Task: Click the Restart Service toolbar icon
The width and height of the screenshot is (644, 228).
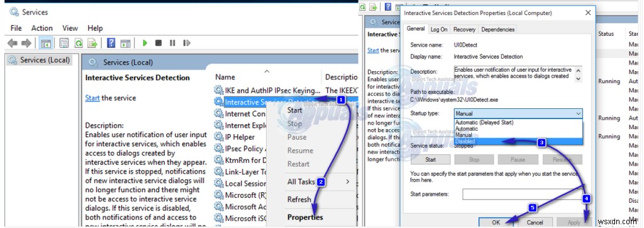Action: pos(187,43)
